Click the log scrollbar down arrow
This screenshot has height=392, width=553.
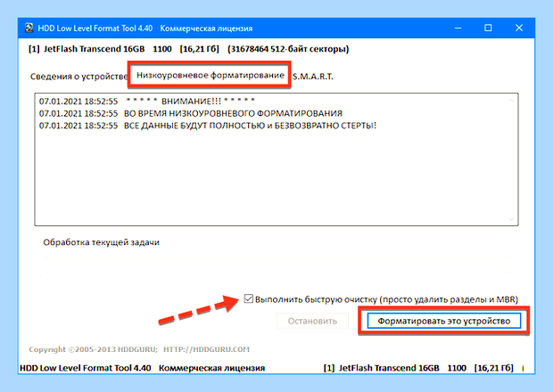point(511,219)
